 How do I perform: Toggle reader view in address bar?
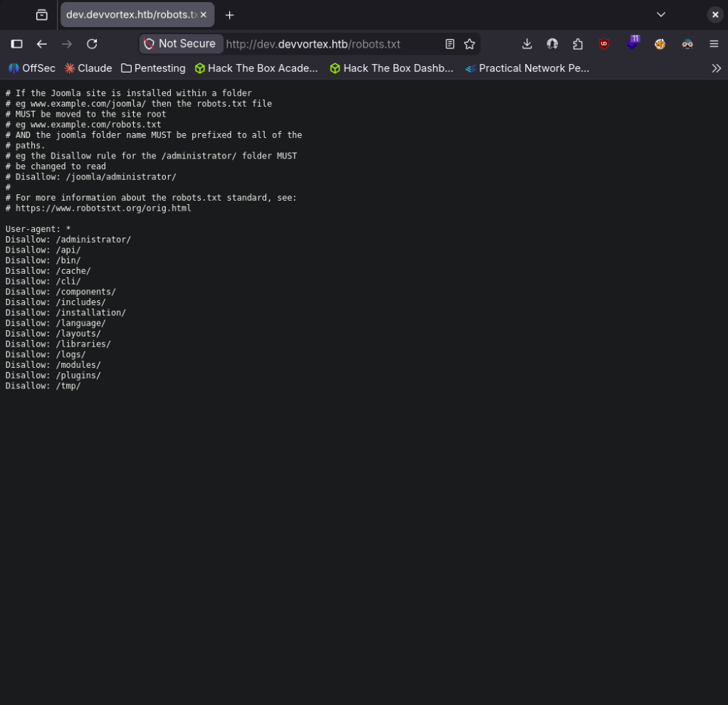click(x=450, y=44)
